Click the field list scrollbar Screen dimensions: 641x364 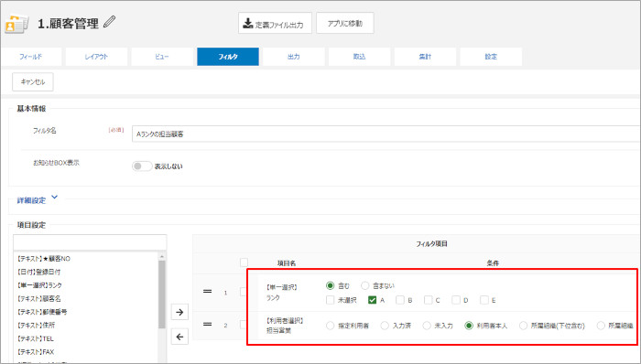pos(162,294)
